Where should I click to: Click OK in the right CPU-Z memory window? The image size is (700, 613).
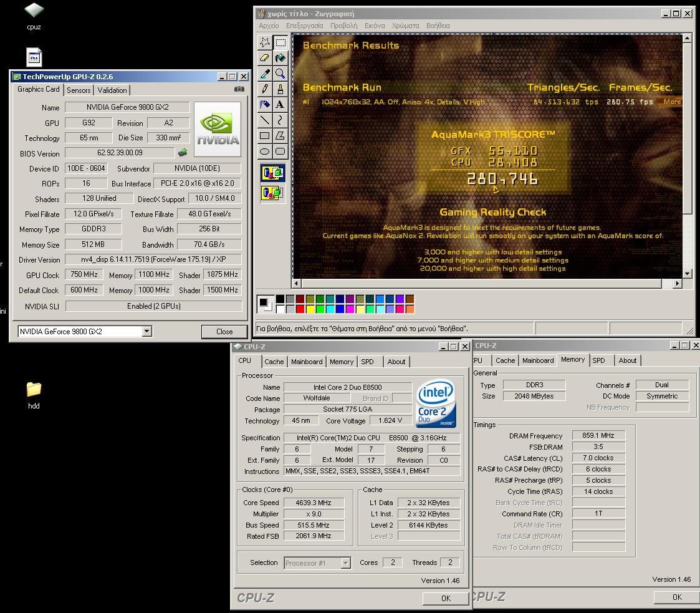click(677, 597)
